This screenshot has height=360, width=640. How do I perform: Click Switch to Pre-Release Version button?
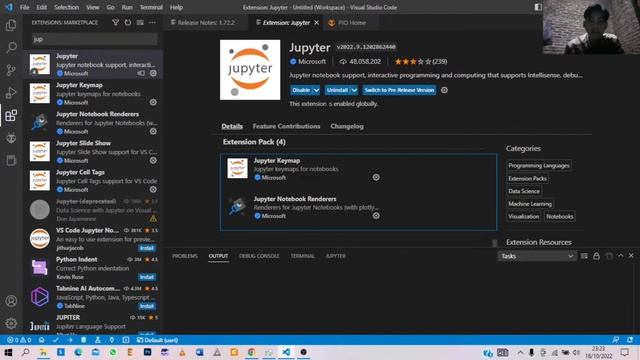coord(399,90)
